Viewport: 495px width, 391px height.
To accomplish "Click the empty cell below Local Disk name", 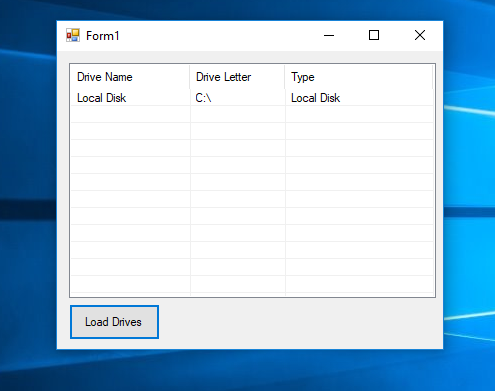I will [x=131, y=114].
